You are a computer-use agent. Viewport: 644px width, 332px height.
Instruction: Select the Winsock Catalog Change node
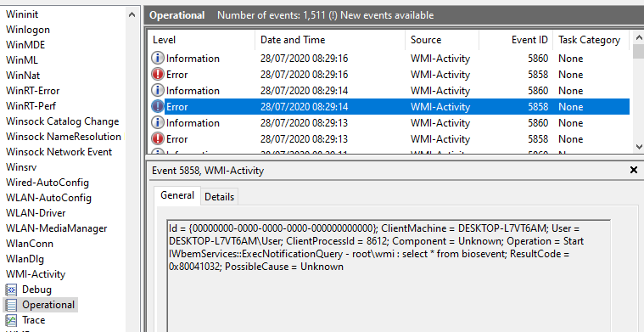click(62, 121)
